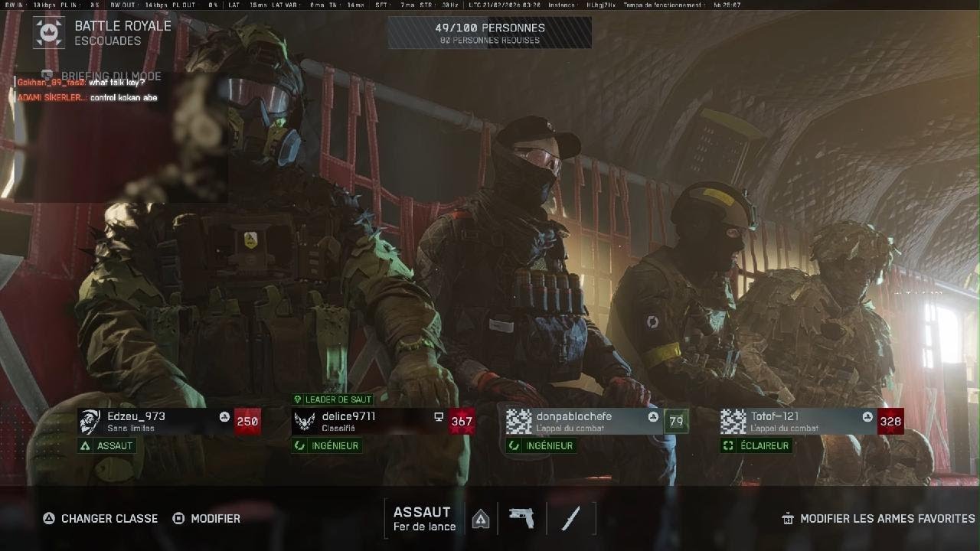Image resolution: width=980 pixels, height=551 pixels.
Task: Click the Éclaireur class tag under Totof-121
Action: (x=756, y=445)
